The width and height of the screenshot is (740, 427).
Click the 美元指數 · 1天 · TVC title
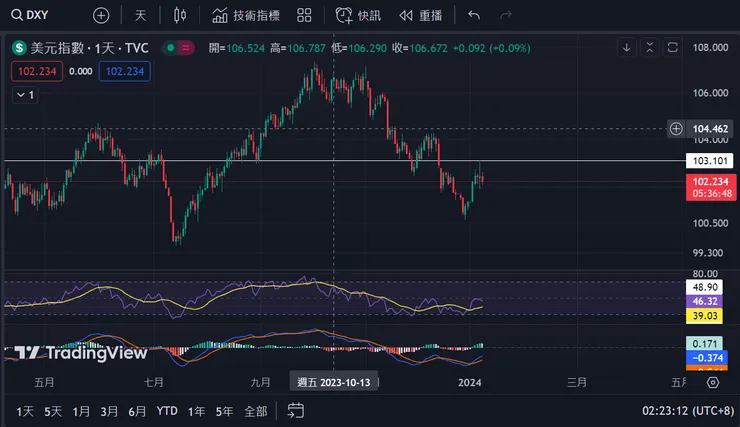(x=90, y=48)
